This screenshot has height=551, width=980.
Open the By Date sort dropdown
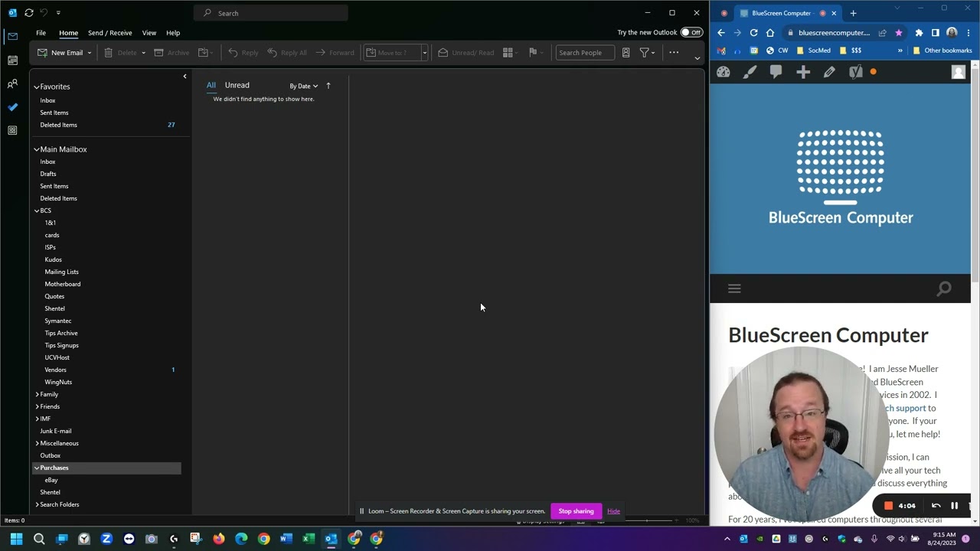coord(303,86)
